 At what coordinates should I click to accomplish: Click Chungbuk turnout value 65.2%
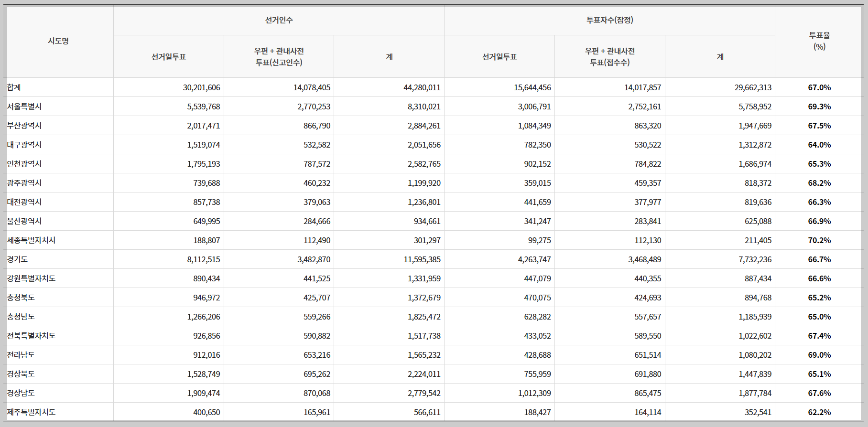[x=819, y=298]
